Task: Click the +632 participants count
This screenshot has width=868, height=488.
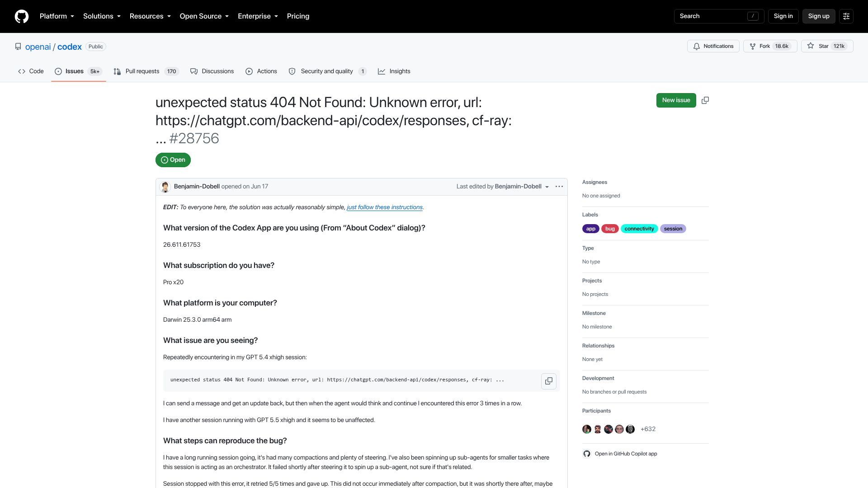Action: (x=648, y=429)
